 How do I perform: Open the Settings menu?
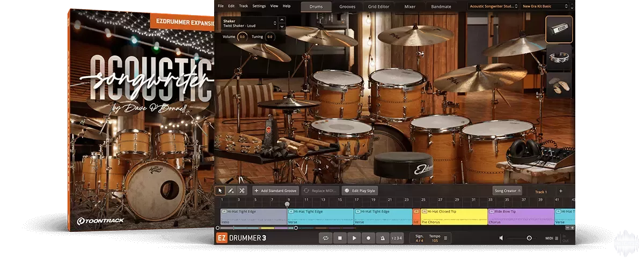point(259,6)
